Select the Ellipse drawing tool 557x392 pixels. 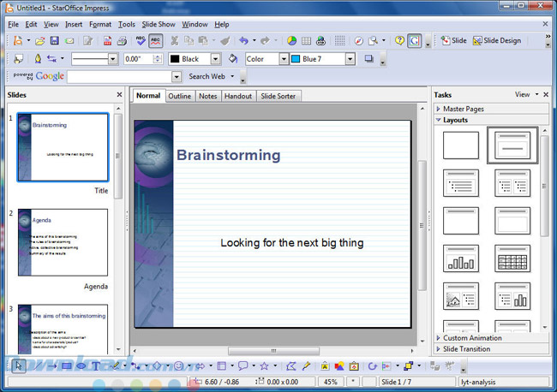click(x=81, y=366)
